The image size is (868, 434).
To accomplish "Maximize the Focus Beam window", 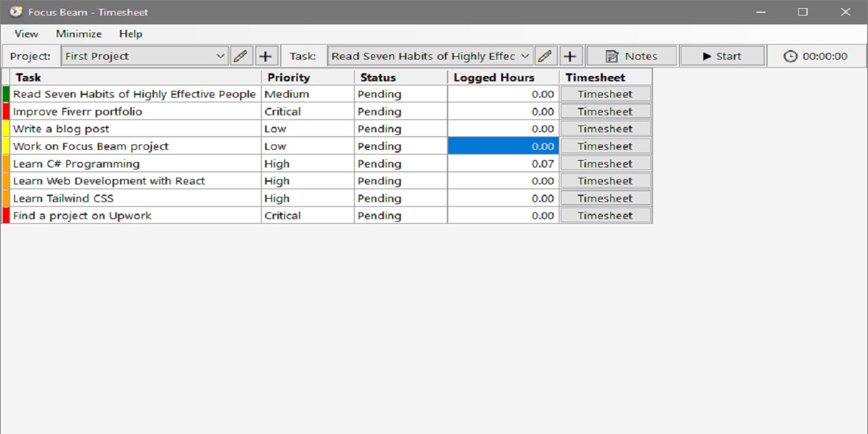I will click(803, 12).
